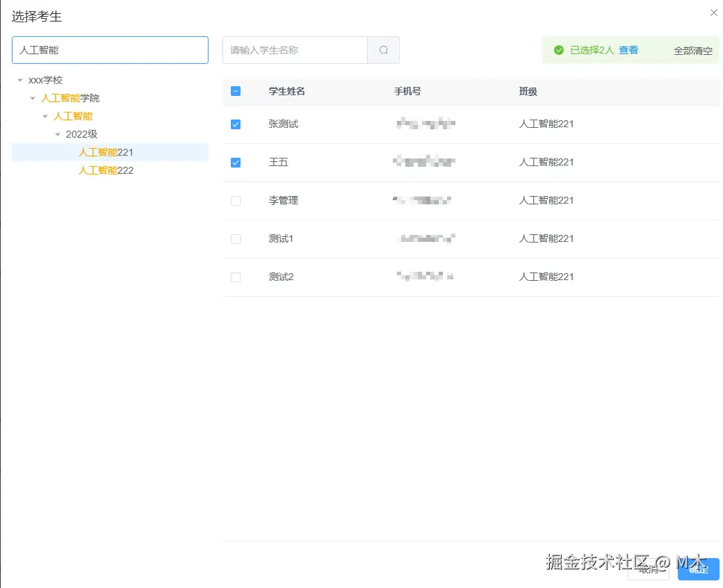Click the name cell 测试1
The width and height of the screenshot is (723, 588).
click(281, 238)
